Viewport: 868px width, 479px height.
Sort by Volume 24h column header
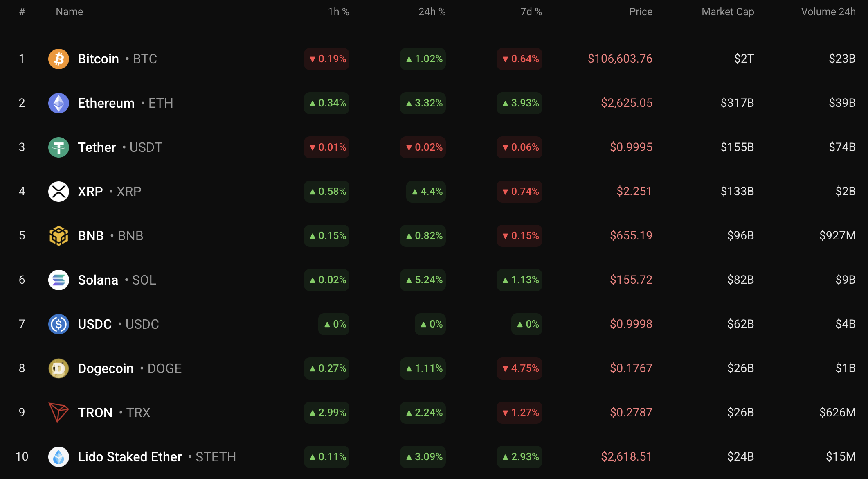click(828, 12)
